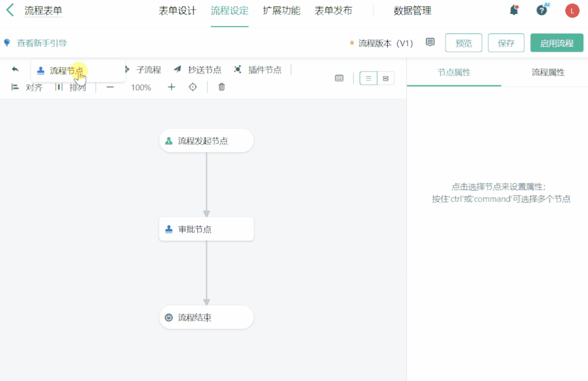Click the trash delete icon
This screenshot has height=381, width=588.
coord(222,87)
